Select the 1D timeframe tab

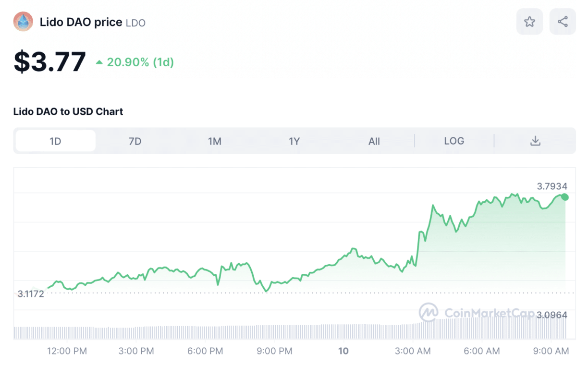pyautogui.click(x=56, y=141)
